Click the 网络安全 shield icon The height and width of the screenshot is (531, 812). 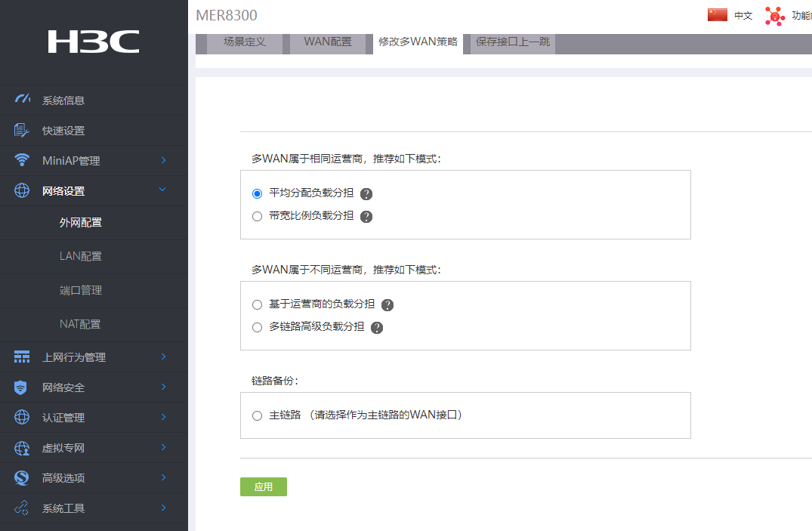coord(20,387)
